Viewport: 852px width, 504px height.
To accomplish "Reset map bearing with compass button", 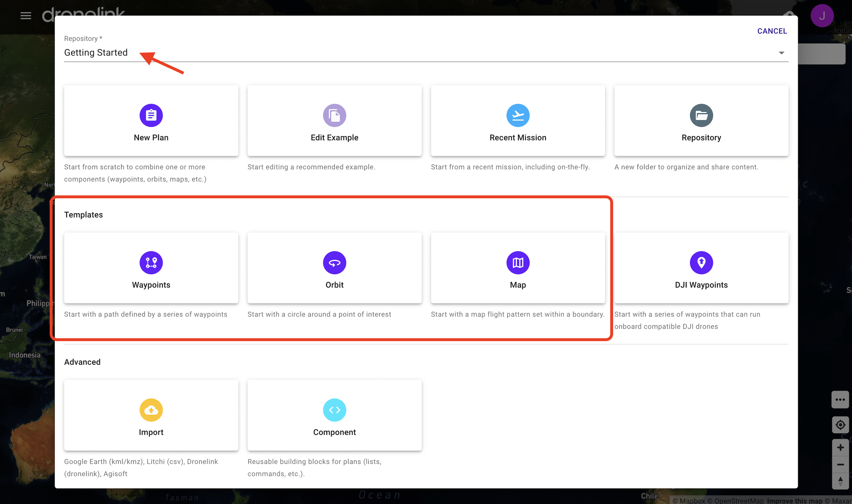I will [x=840, y=481].
